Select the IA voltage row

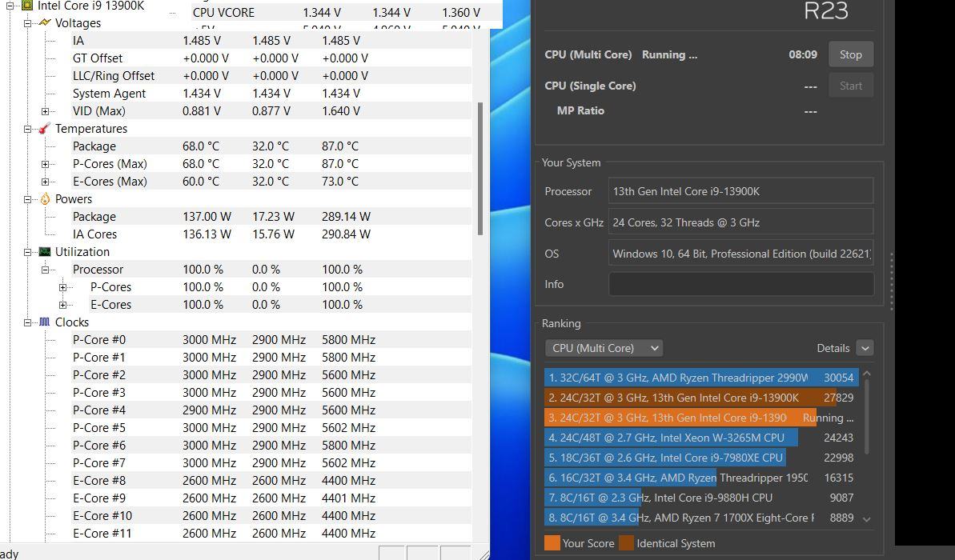(x=271, y=41)
